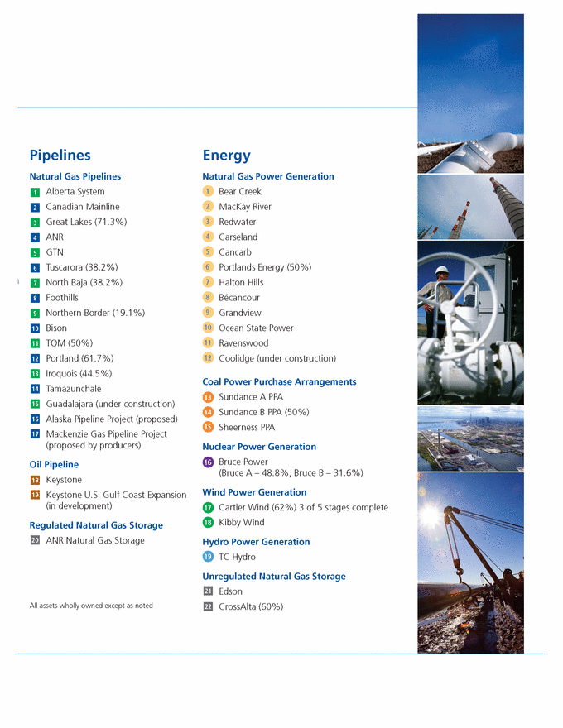Open the worker at valve wheel photo
Screen dimensions: 563x728
tap(470, 323)
